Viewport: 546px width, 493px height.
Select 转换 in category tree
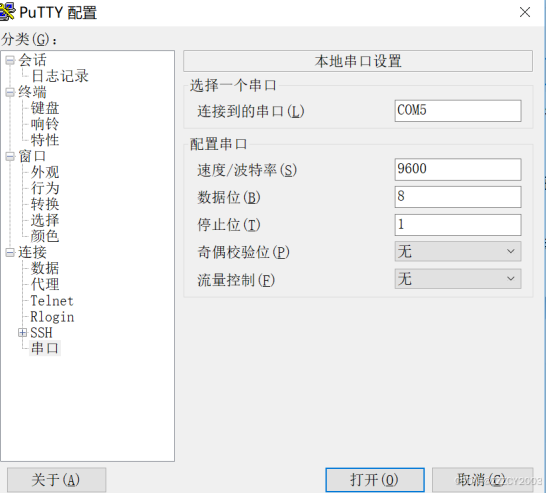(x=45, y=204)
